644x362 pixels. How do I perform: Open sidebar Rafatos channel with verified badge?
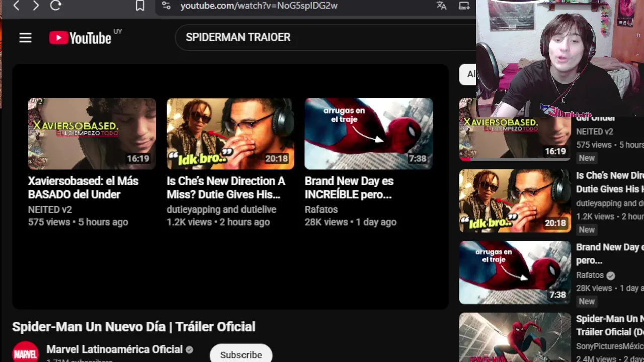click(x=595, y=275)
